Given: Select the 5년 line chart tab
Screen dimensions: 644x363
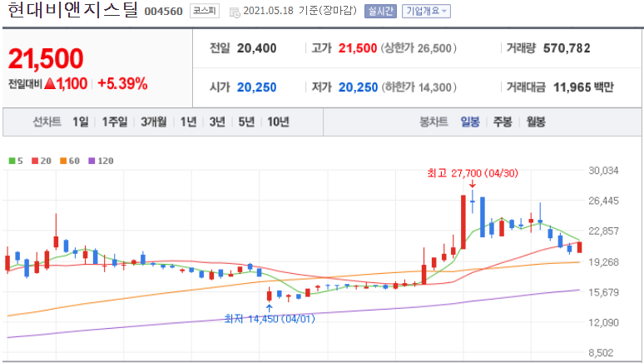Looking at the screenshot, I should tap(246, 122).
